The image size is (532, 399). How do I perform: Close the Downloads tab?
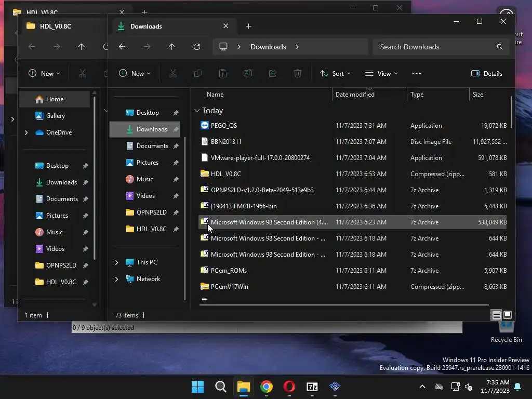225,26
